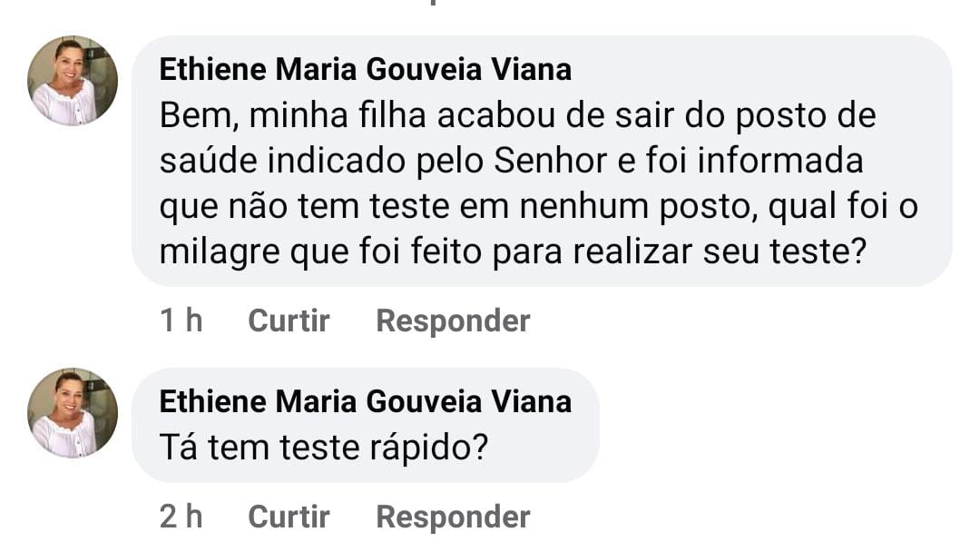
Task: Click the profile picture beside 'Tá tem teste rápido?'
Action: pos(73,412)
